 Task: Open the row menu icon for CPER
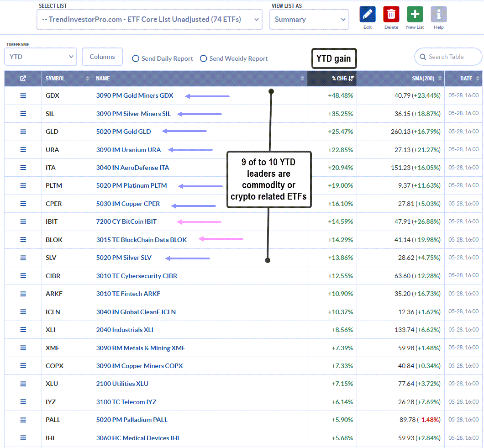23,204
